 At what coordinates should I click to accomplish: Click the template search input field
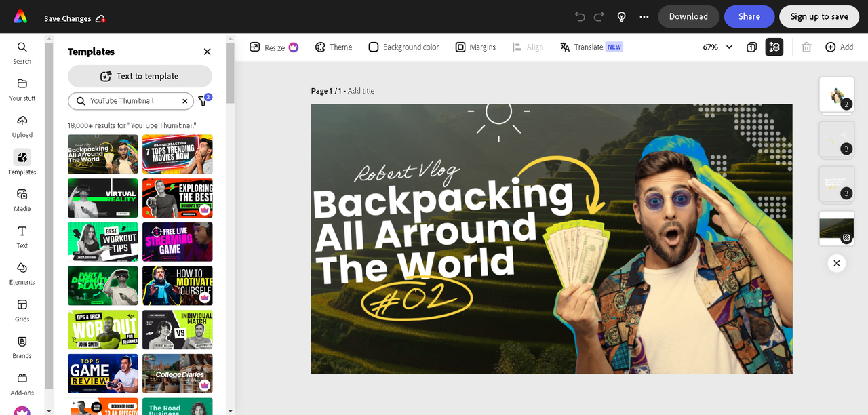[130, 101]
